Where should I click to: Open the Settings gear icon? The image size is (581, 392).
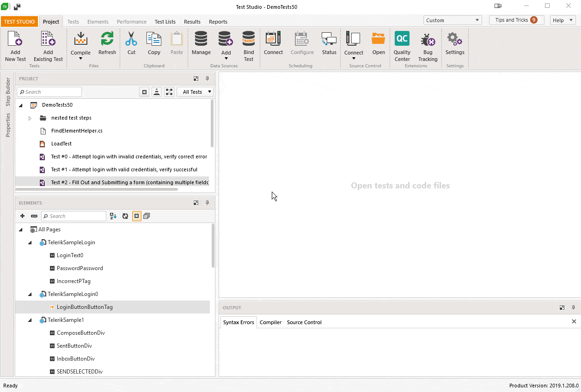pos(455,39)
